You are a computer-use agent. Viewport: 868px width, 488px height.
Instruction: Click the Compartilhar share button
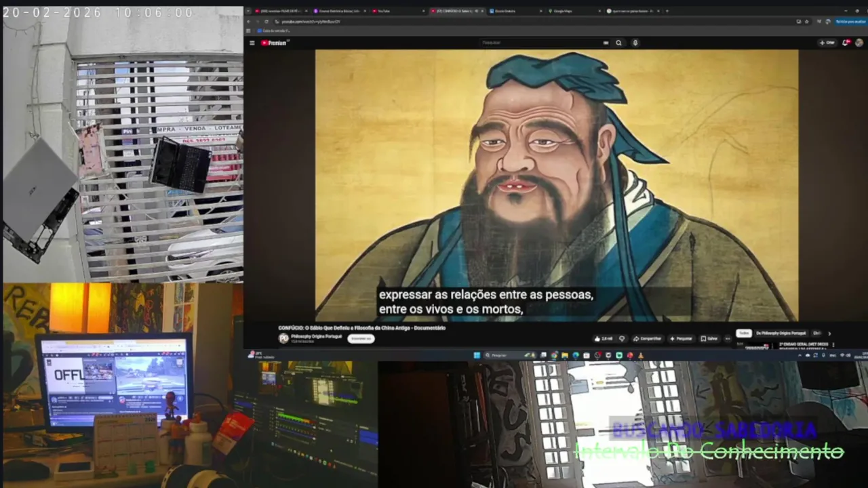(647, 339)
